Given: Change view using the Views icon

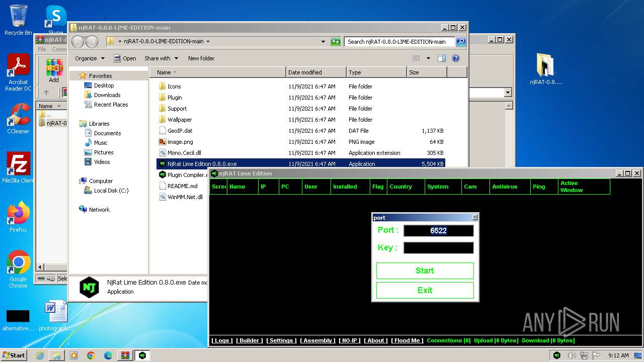Looking at the screenshot, I should point(416,58).
